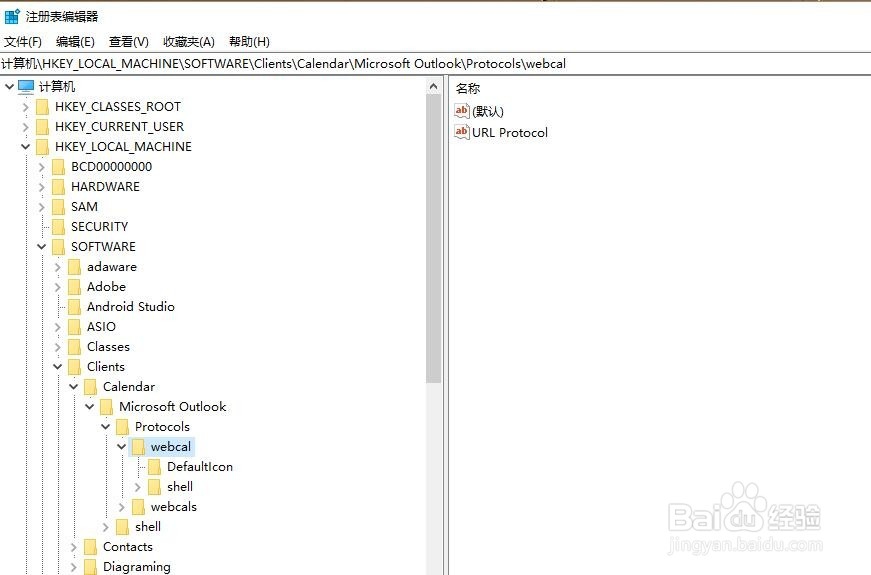871x575 pixels.
Task: Click the webcal folder icon
Action: pyautogui.click(x=139, y=447)
